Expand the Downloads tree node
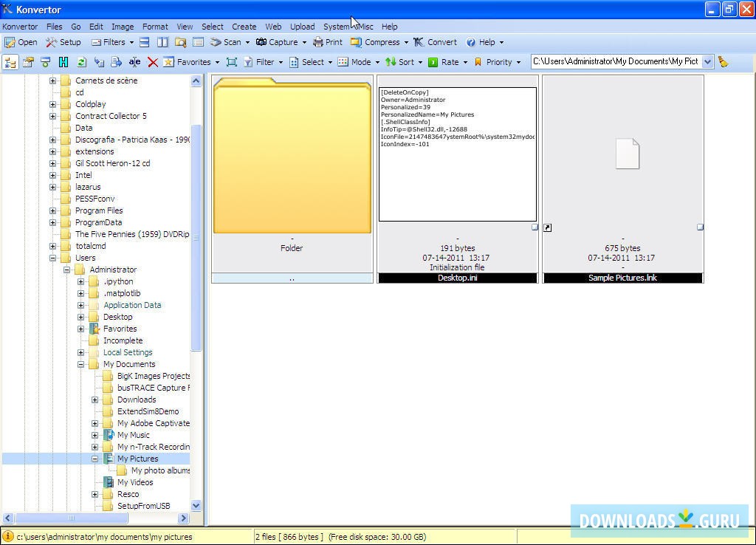Image resolution: width=756 pixels, height=545 pixels. (95, 400)
